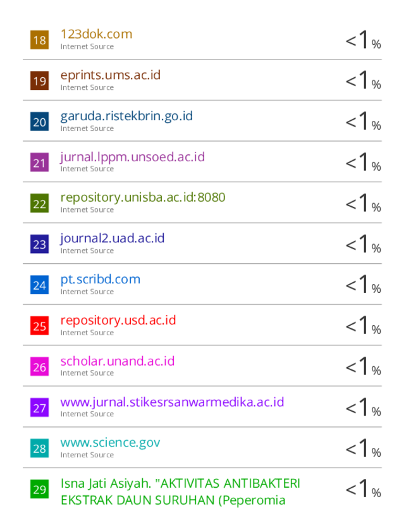Open Isna Jati Asiyah publication entry
This screenshot has width=411, height=532.
(180, 492)
